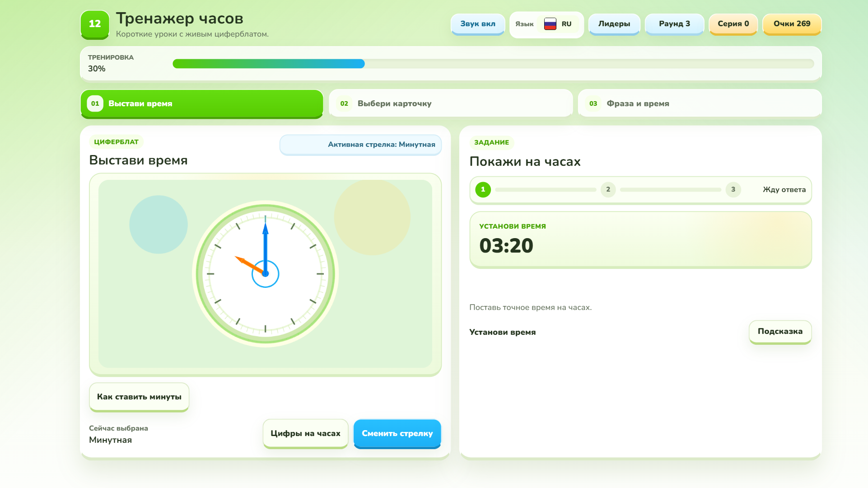This screenshot has width=868, height=488.
Task: Toggle Цифры на часах numbers display
Action: (x=305, y=433)
